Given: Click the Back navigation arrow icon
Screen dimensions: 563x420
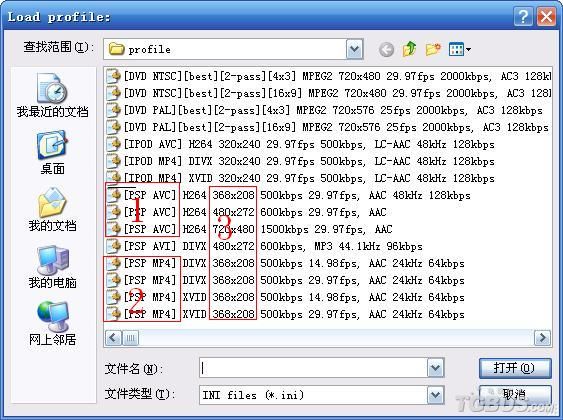Looking at the screenshot, I should [386, 50].
